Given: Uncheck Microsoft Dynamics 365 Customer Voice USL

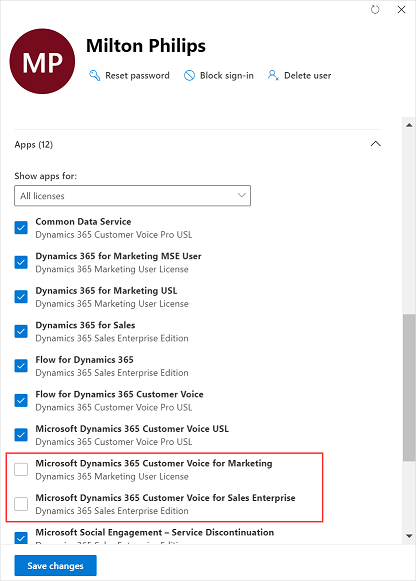Looking at the screenshot, I should click(21, 435).
